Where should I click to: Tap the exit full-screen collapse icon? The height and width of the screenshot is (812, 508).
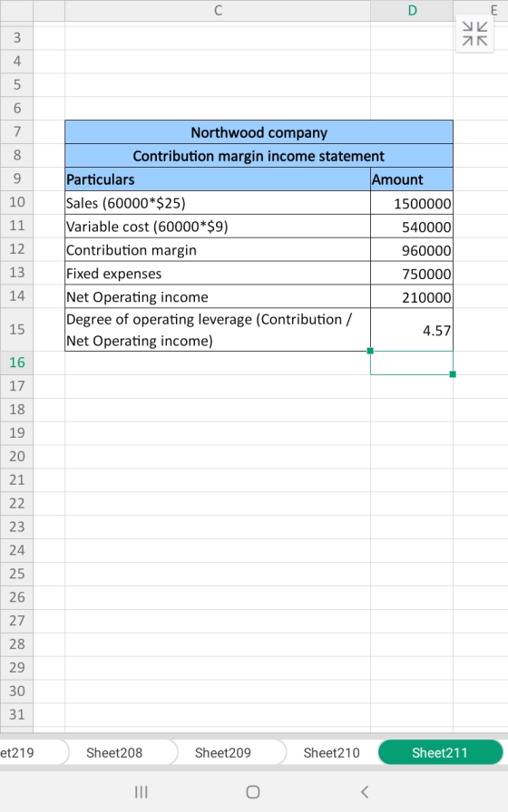pyautogui.click(x=474, y=34)
